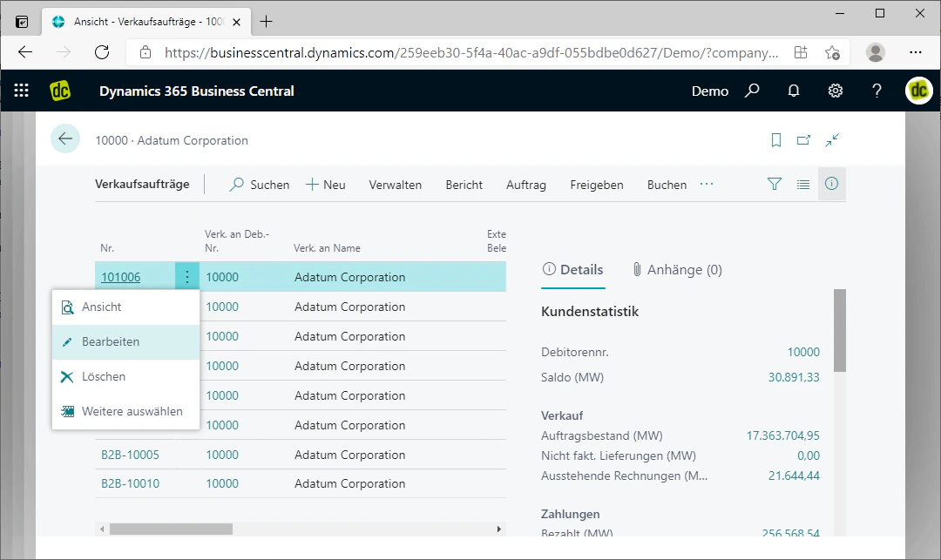Viewport: 941px width, 560px height.
Task: Select Adatum Corporation cell in B2B-10010 row
Action: [x=350, y=484]
